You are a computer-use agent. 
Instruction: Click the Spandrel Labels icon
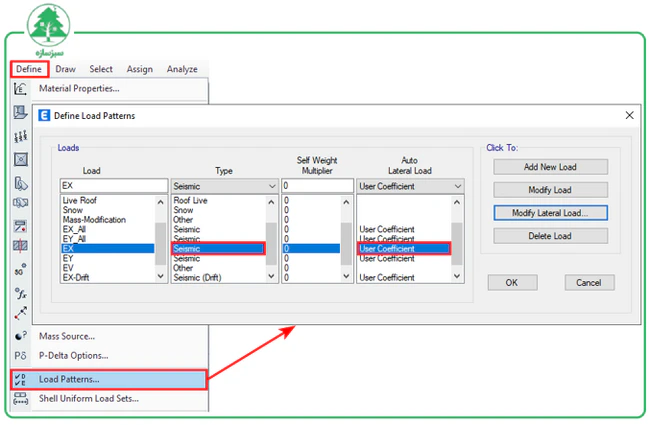coord(20,203)
